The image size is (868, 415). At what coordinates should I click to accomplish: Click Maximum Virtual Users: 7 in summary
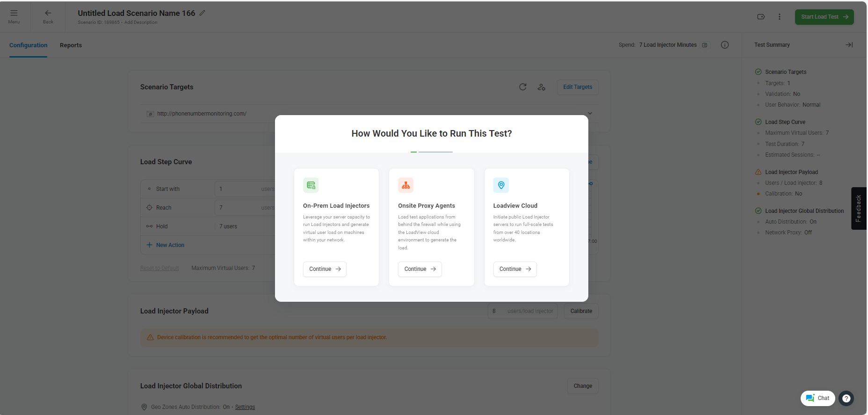(x=797, y=133)
